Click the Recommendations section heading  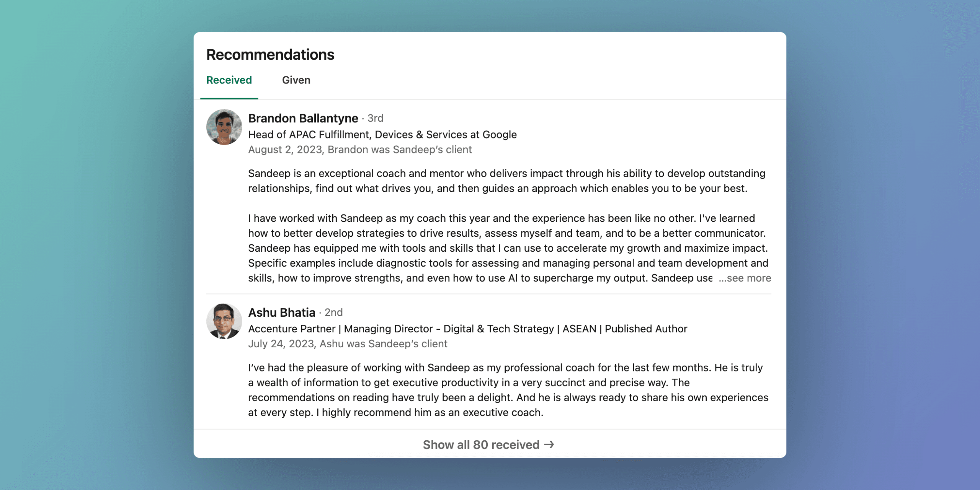[x=270, y=54]
